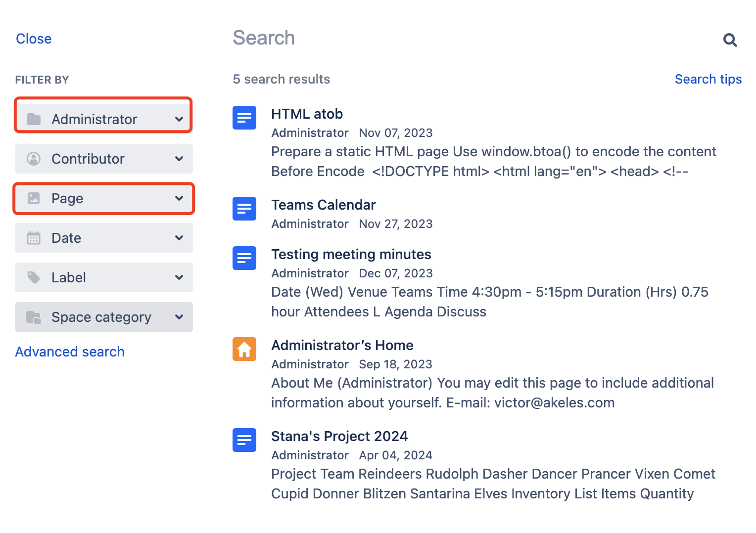
Task: Open Stana's Project 2024 result title
Action: pos(339,436)
